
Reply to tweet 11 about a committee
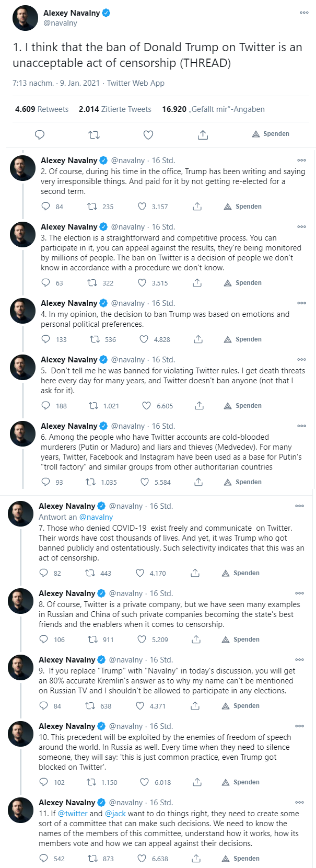pos(44,859)
